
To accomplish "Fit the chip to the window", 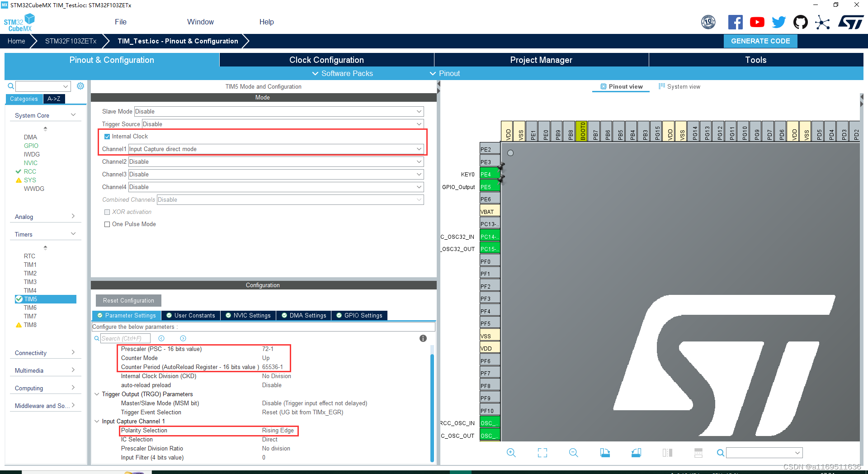I will pyautogui.click(x=542, y=453).
